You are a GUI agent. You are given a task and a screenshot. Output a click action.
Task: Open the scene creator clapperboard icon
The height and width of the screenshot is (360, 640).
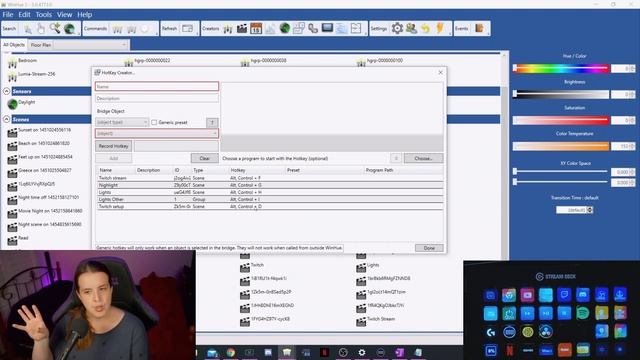242,29
